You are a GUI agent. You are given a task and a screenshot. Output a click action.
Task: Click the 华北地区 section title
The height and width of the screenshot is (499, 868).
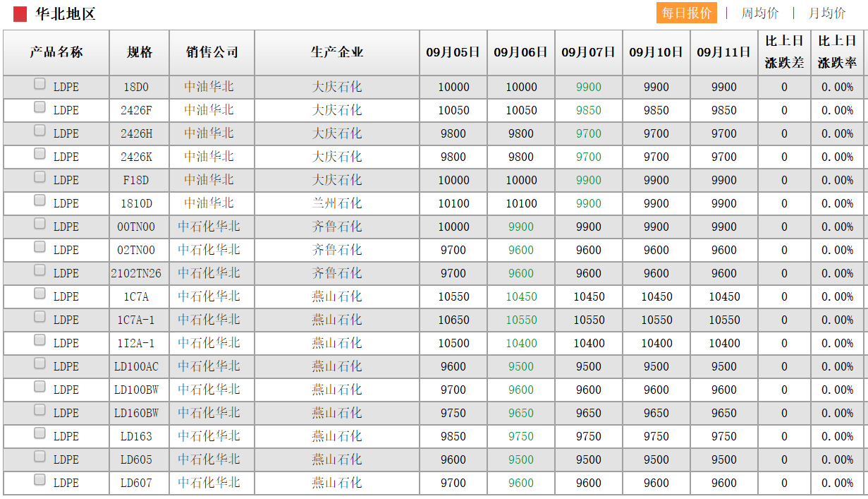[x=65, y=13]
